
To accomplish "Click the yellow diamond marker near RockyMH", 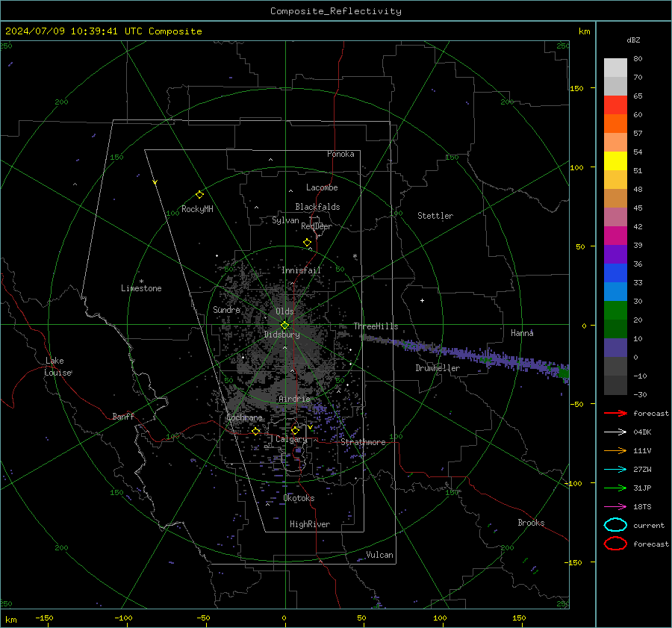I will coord(199,195).
